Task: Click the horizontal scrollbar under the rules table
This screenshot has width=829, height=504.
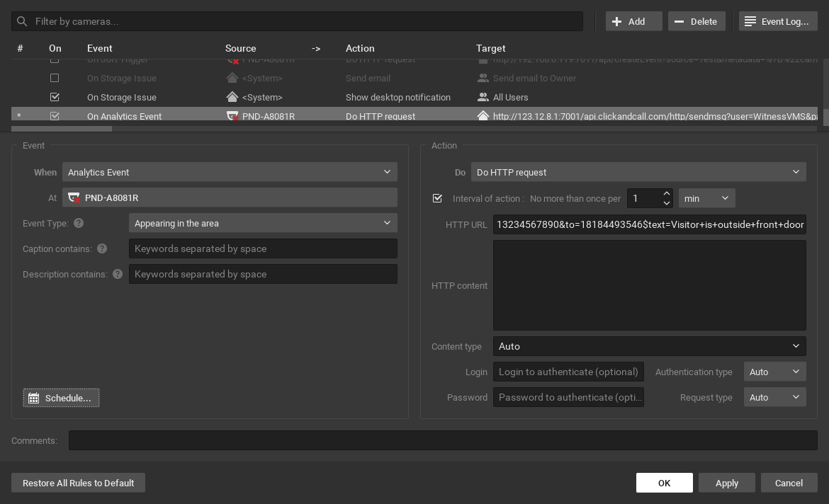Action: (x=62, y=129)
